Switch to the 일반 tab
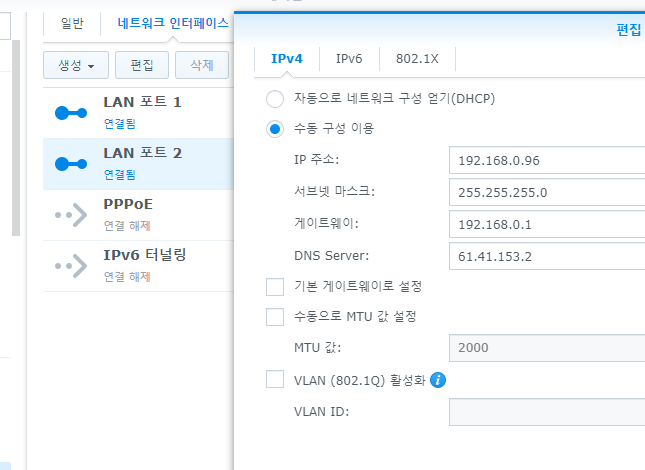Viewport: 645px width, 470px height. pos(72,22)
